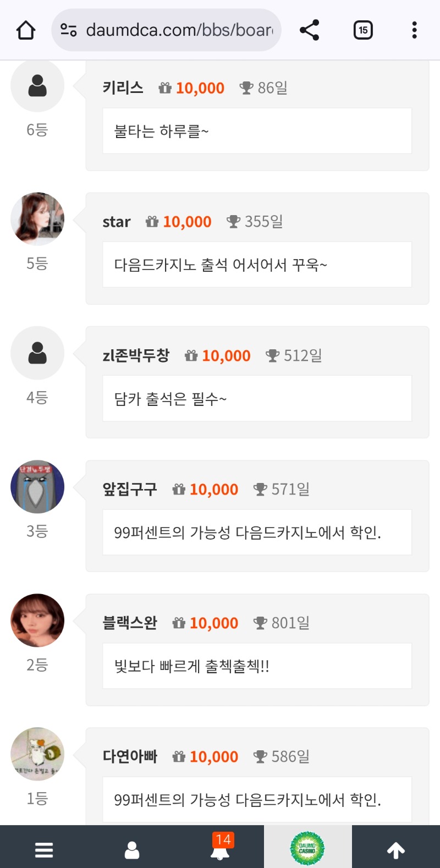Open the user profile icon in bottom bar

(x=132, y=850)
